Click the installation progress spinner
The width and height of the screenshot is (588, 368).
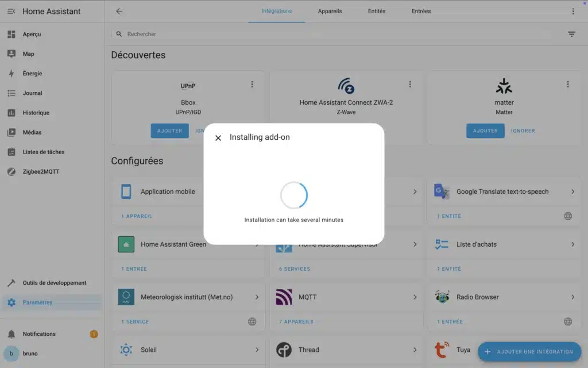tap(294, 195)
